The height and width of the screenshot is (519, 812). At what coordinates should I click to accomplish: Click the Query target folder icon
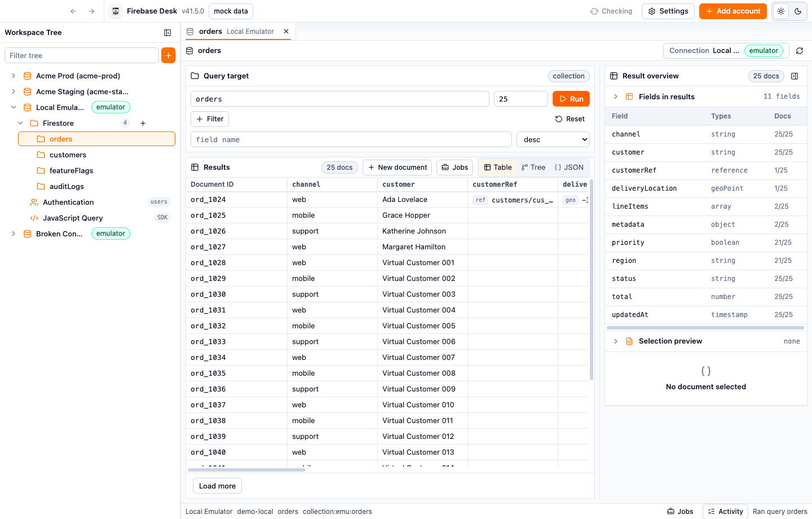tap(195, 76)
